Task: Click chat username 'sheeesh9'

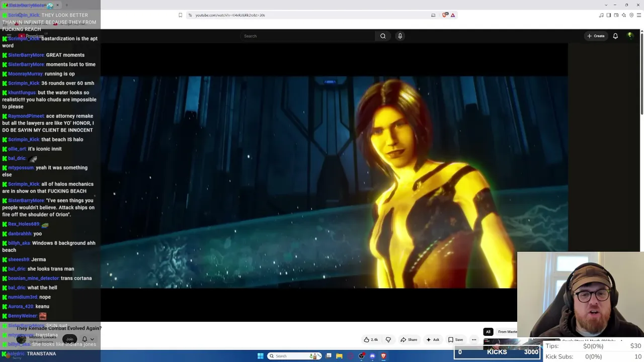Action: 19,259
